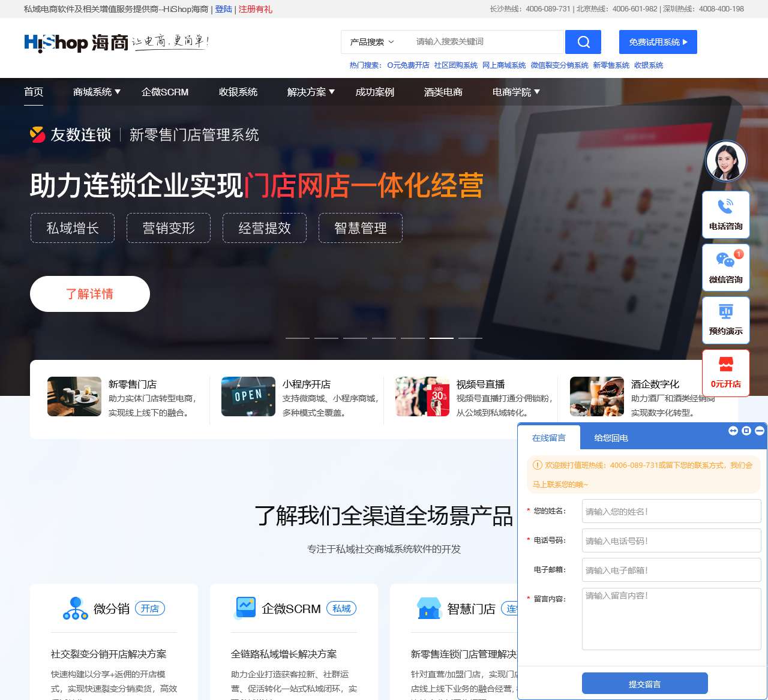Click the 免费试用系统 button
Image resolution: width=768 pixels, height=700 pixels.
tap(658, 42)
